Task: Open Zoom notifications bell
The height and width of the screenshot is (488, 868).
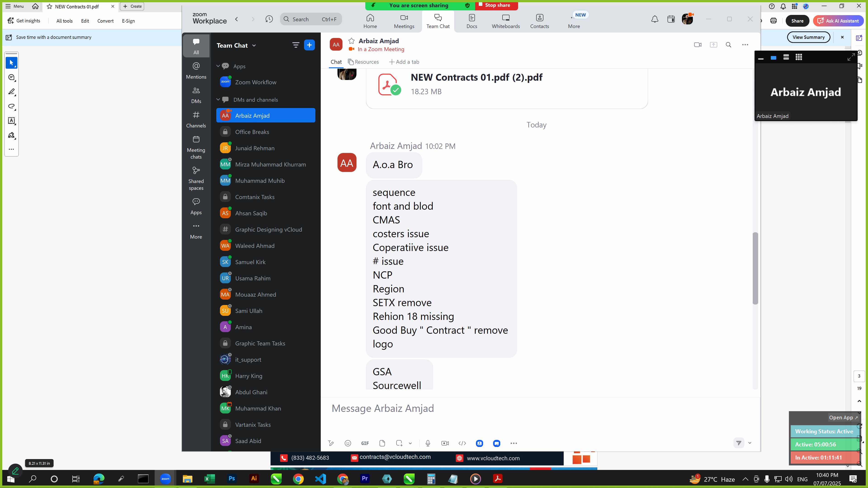Action: [654, 19]
